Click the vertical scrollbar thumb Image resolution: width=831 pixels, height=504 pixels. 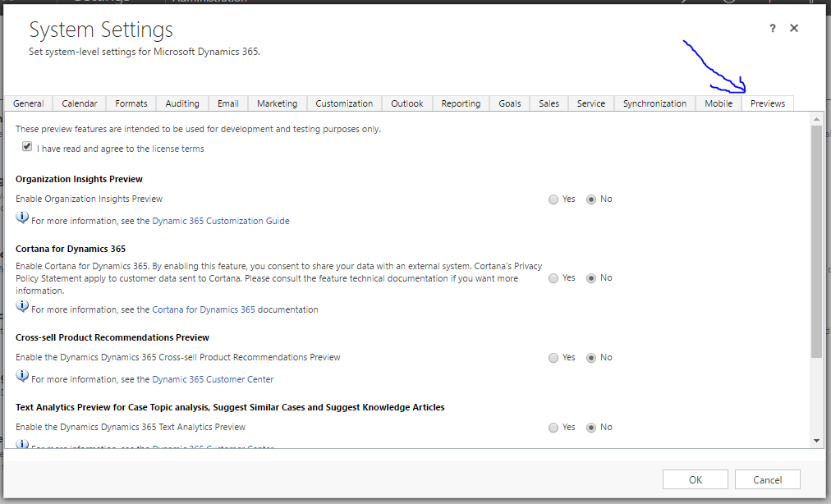coord(816,241)
